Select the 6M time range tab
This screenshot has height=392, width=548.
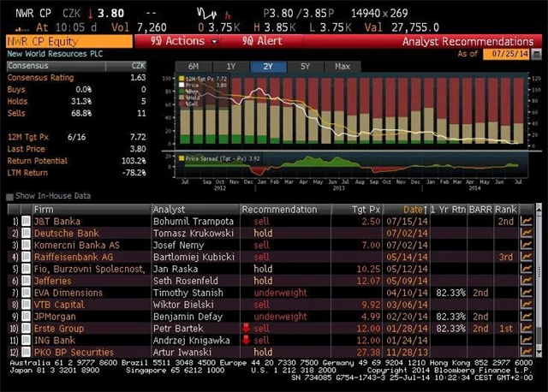[x=193, y=66]
